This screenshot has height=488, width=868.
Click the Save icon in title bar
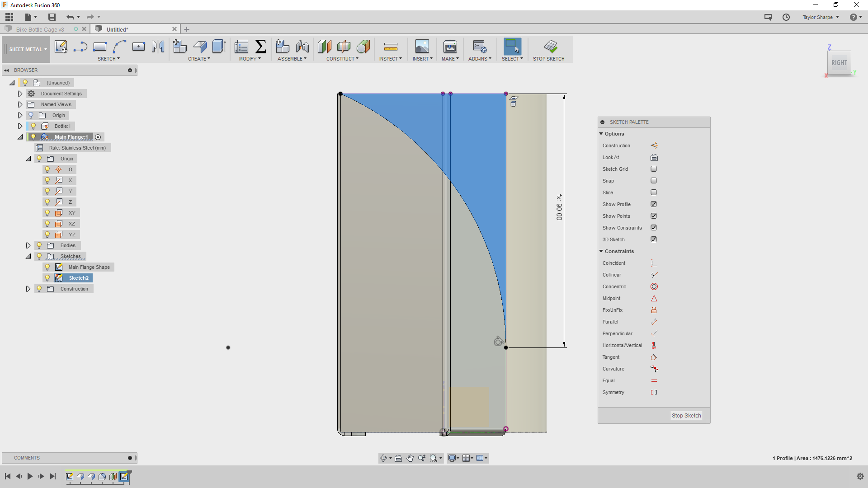[x=52, y=17]
